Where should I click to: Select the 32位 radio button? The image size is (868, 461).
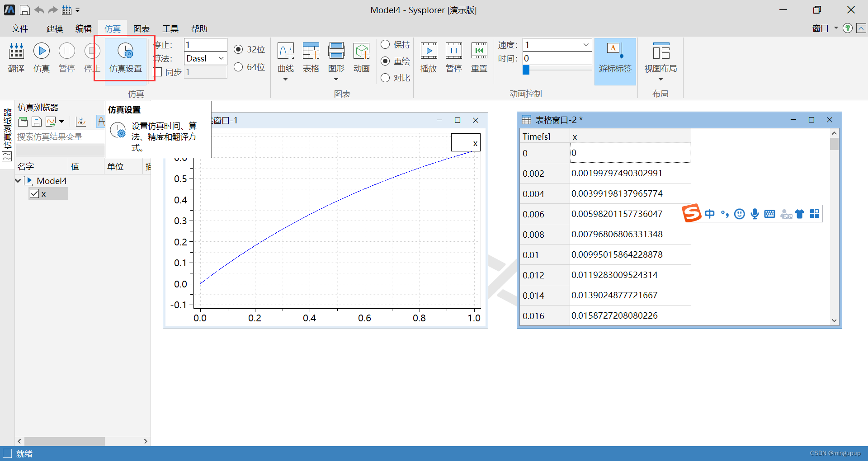tap(238, 49)
